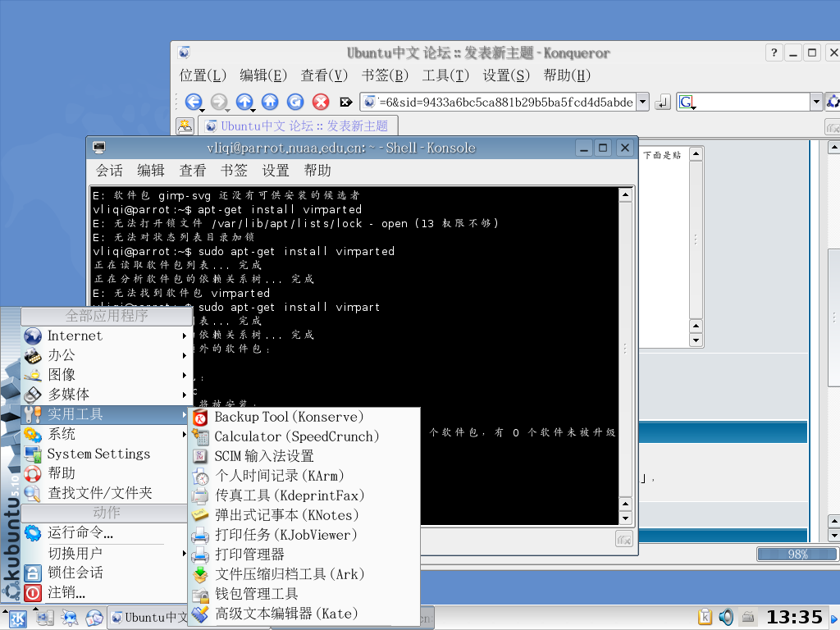Click the 13:35 clock in taskbar
The image size is (840, 630).
(x=794, y=617)
